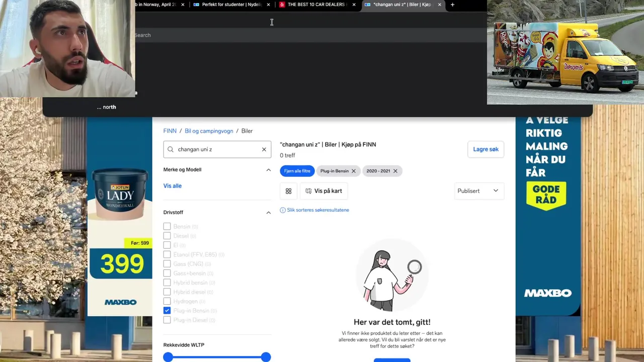Go to FINN breadcrumb link

170,131
